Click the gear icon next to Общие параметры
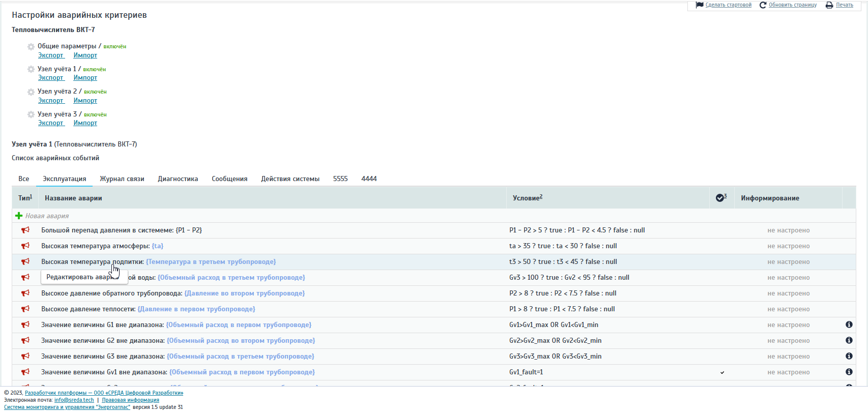The width and height of the screenshot is (868, 413). [x=31, y=47]
